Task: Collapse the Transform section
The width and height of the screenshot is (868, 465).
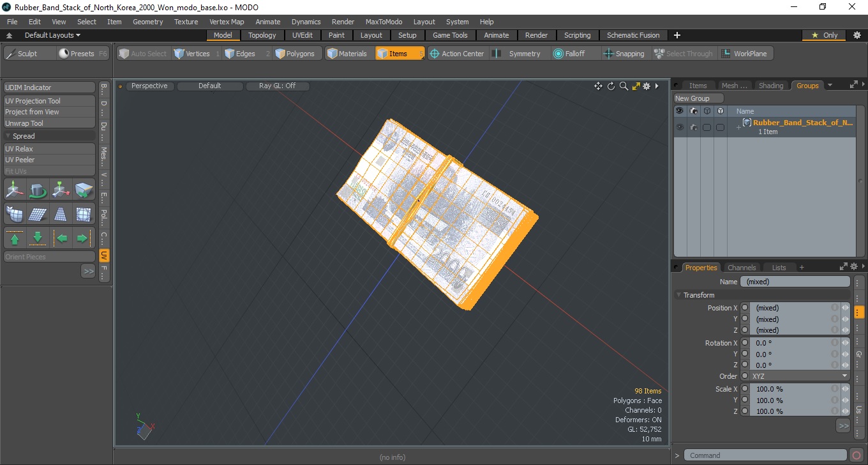Action: [678, 295]
